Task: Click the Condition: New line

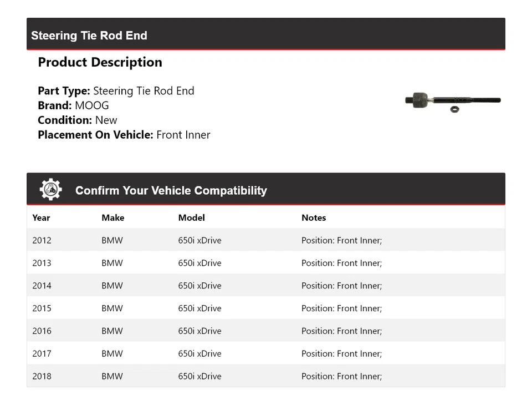Action: pos(78,120)
